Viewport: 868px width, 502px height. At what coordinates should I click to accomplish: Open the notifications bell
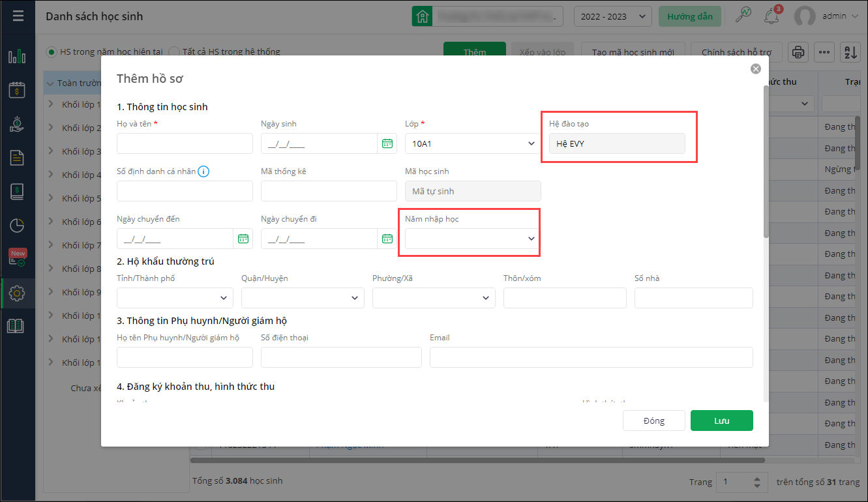(x=772, y=16)
